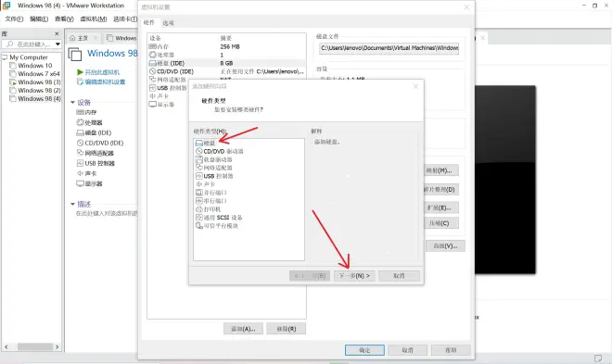Click 帮助 button in settings dialog
The width and height of the screenshot is (612, 364).
(451, 350)
